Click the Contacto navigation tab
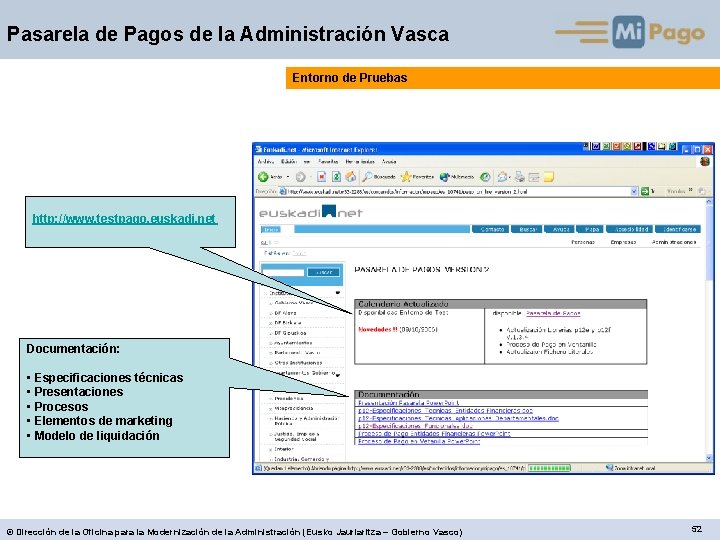720x540 pixels. (x=491, y=229)
